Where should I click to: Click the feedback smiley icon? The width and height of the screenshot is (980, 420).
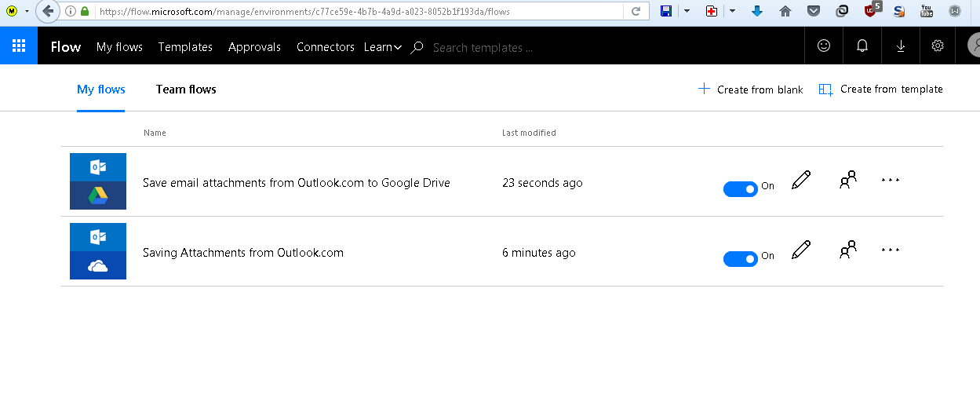pyautogui.click(x=824, y=46)
